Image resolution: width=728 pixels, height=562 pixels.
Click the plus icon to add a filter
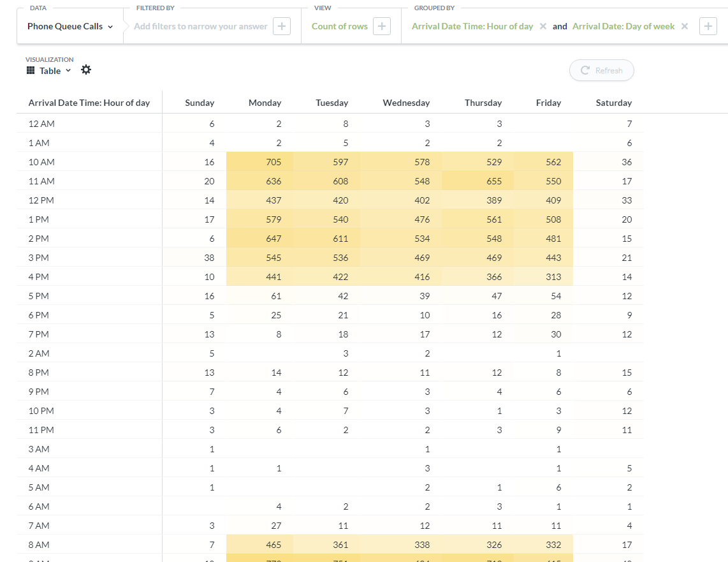coord(281,26)
